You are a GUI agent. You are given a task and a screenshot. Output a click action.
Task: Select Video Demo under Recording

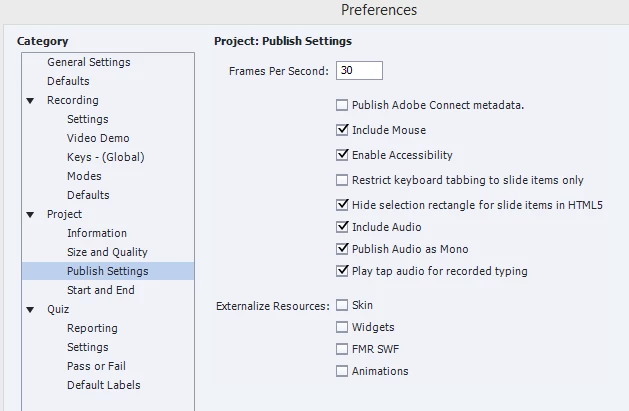[98, 138]
